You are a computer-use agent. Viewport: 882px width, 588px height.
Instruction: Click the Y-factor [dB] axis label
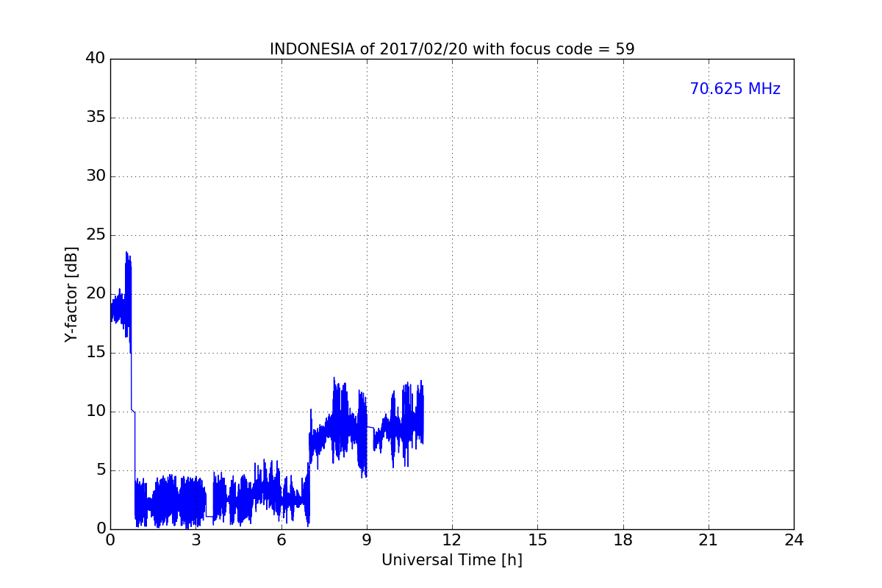(71, 294)
